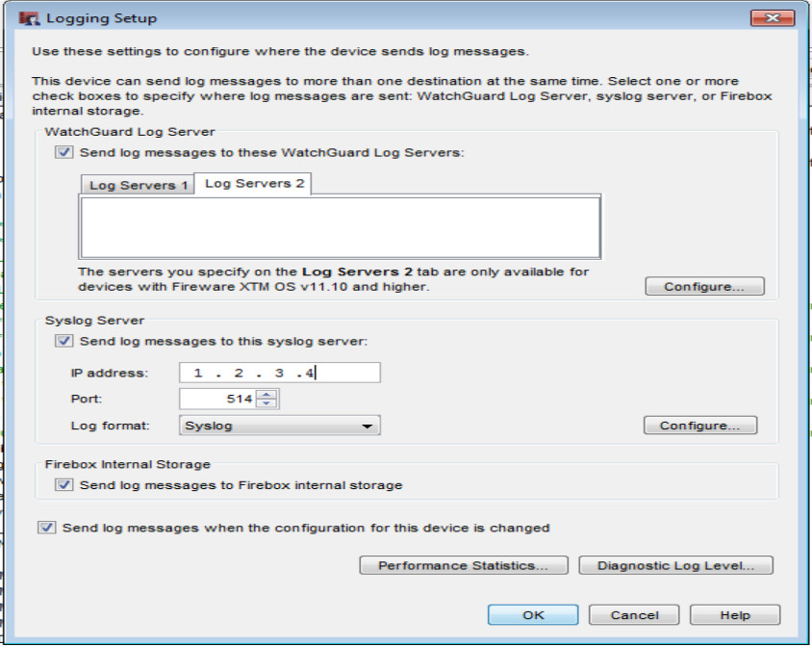Click the 'Log Servers 2' bold text in note
812x647 pixels.
tap(357, 272)
